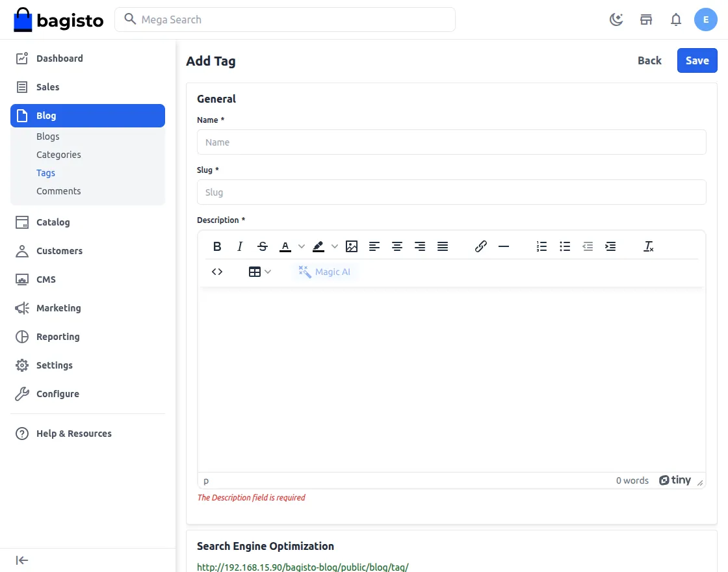Viewport: 728px width, 572px height.
Task: Open the text color dropdown arrow
Action: [x=302, y=246]
